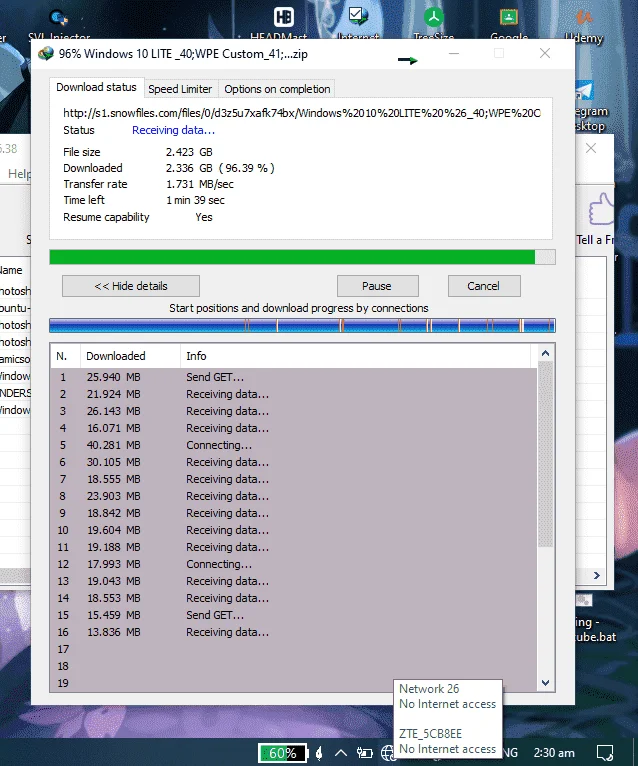Select connection row 16 with 13.836 MB
The height and width of the screenshot is (766, 638).
click(293, 632)
